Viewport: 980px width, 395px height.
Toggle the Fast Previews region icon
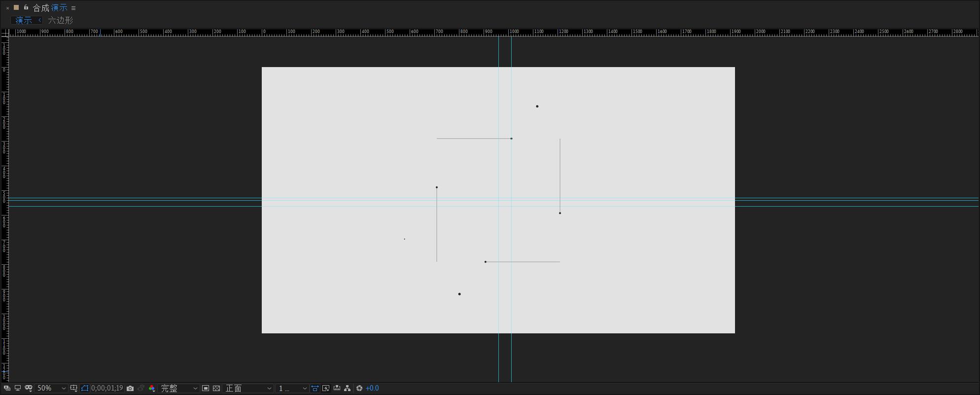206,389
